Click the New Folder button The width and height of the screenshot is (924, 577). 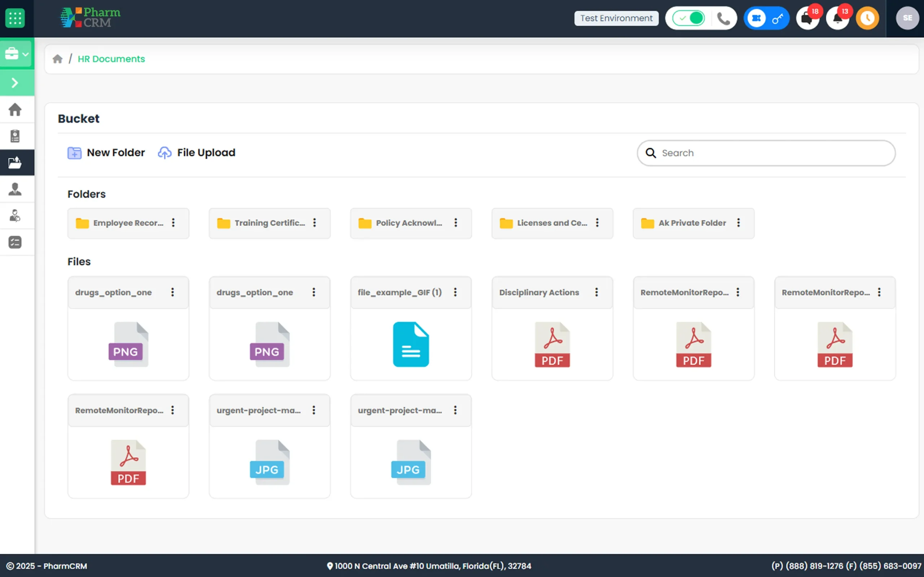[106, 153]
